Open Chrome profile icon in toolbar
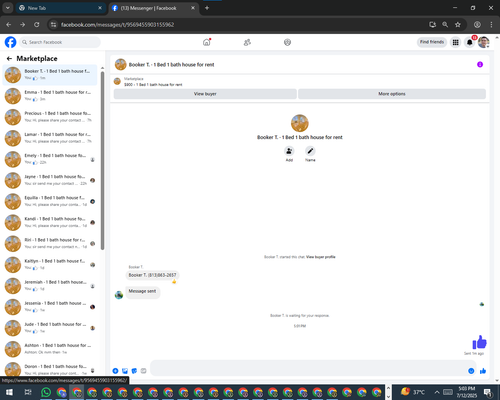The image size is (500, 400). (x=477, y=25)
